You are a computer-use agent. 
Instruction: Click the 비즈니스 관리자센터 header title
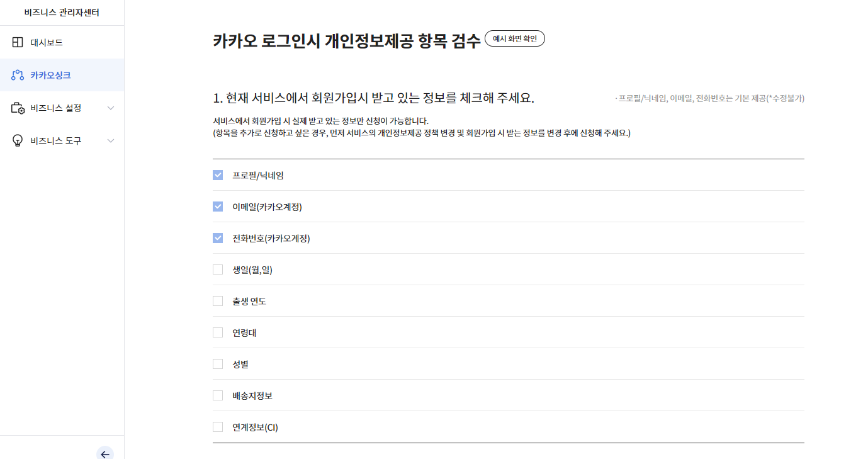(x=62, y=13)
